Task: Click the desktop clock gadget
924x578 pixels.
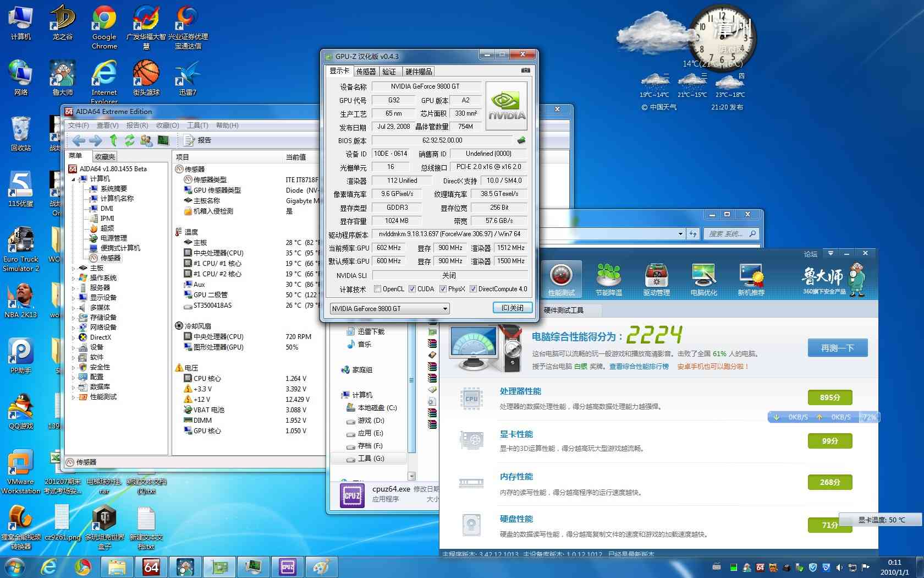Action: [723, 37]
